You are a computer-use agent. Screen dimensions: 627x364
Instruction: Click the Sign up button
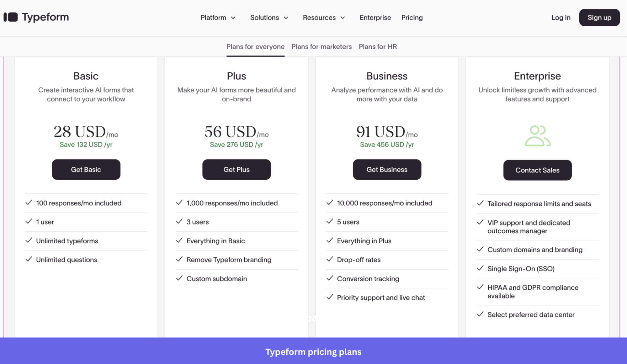click(x=599, y=18)
